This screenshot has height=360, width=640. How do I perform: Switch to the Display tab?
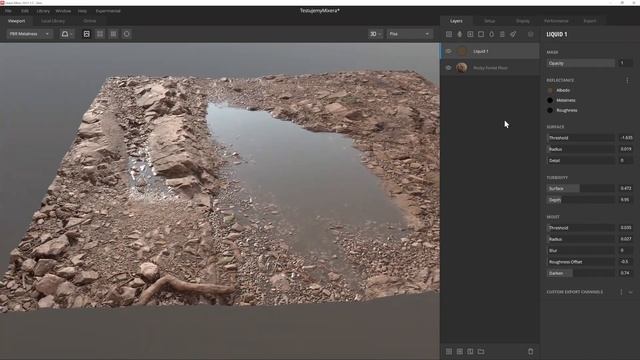click(x=523, y=21)
